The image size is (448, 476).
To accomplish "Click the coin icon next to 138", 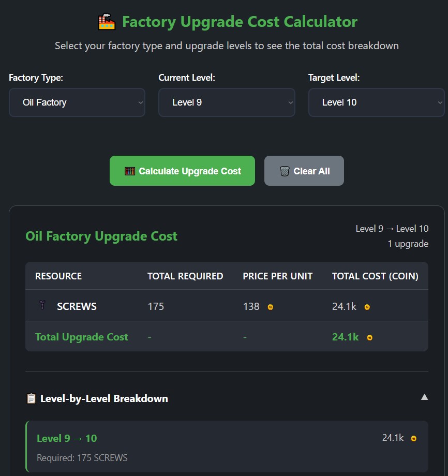I will tap(270, 306).
